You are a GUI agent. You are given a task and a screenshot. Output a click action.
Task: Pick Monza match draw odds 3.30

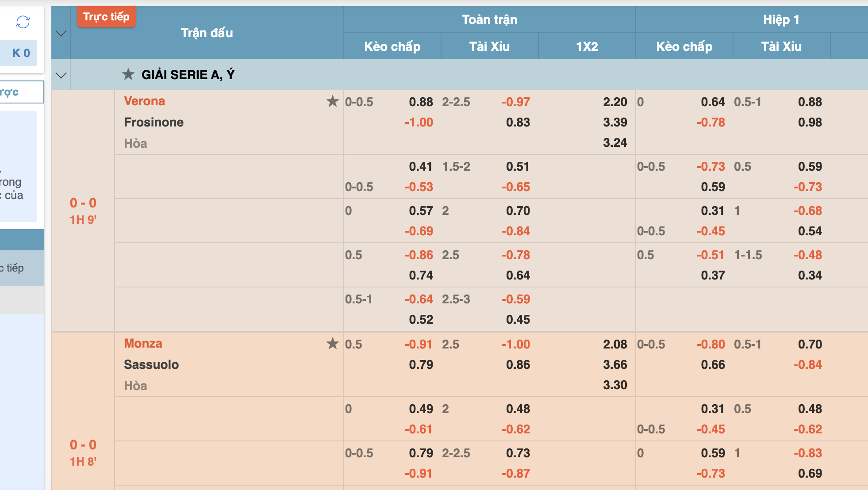[x=615, y=385]
